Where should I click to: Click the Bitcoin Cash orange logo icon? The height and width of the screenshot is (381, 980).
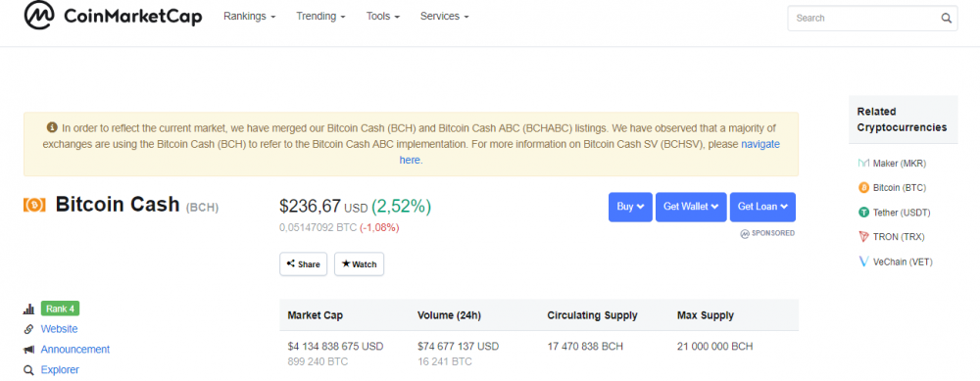[34, 205]
